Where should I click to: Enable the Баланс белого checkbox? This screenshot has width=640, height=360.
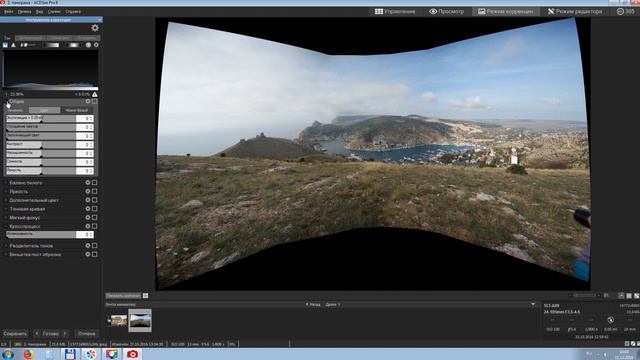[x=95, y=182]
